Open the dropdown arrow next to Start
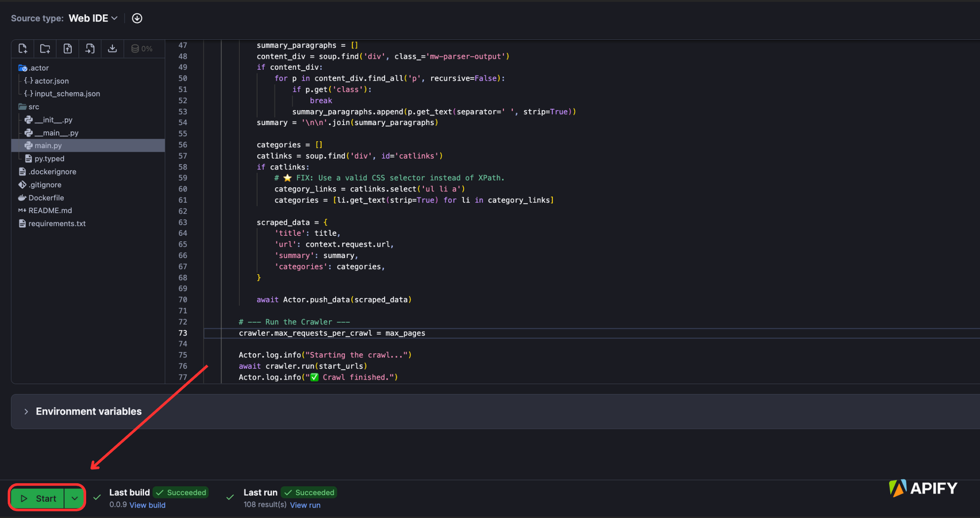980x518 pixels. click(x=74, y=498)
